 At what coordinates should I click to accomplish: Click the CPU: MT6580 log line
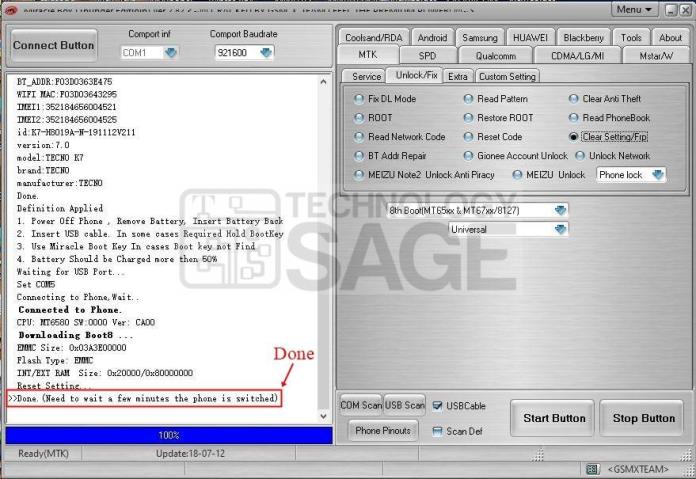(86, 322)
